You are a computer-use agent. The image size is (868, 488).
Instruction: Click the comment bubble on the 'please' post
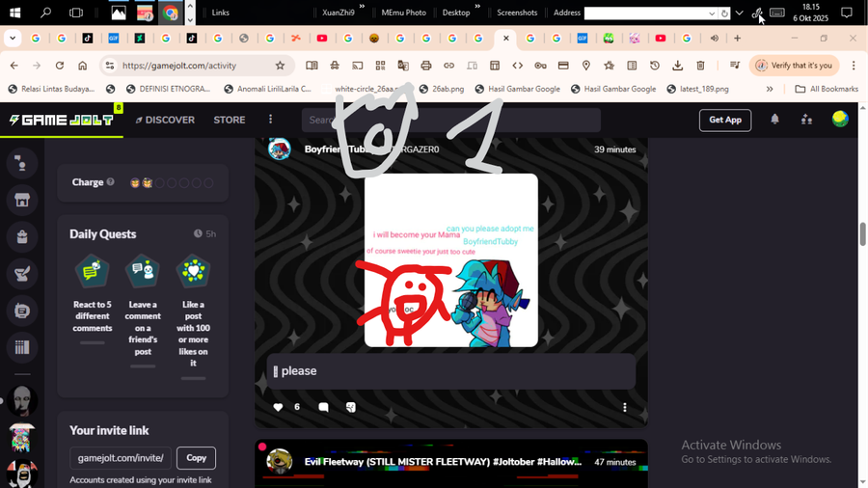(x=323, y=407)
